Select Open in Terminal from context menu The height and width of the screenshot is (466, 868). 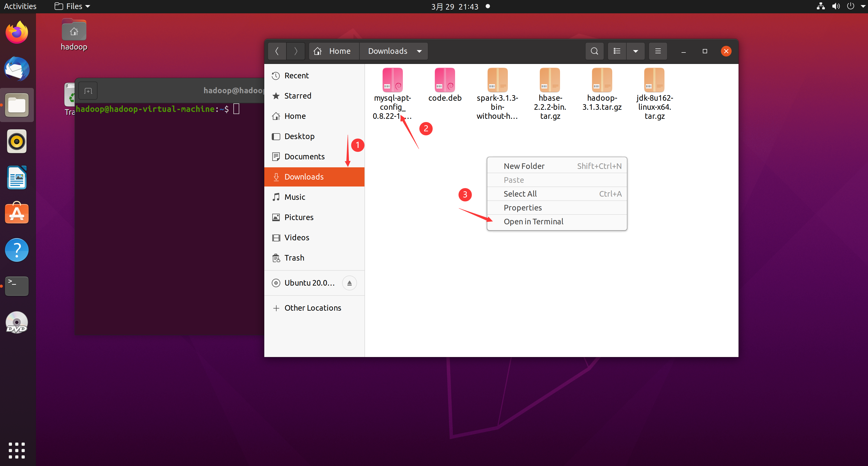pyautogui.click(x=533, y=221)
